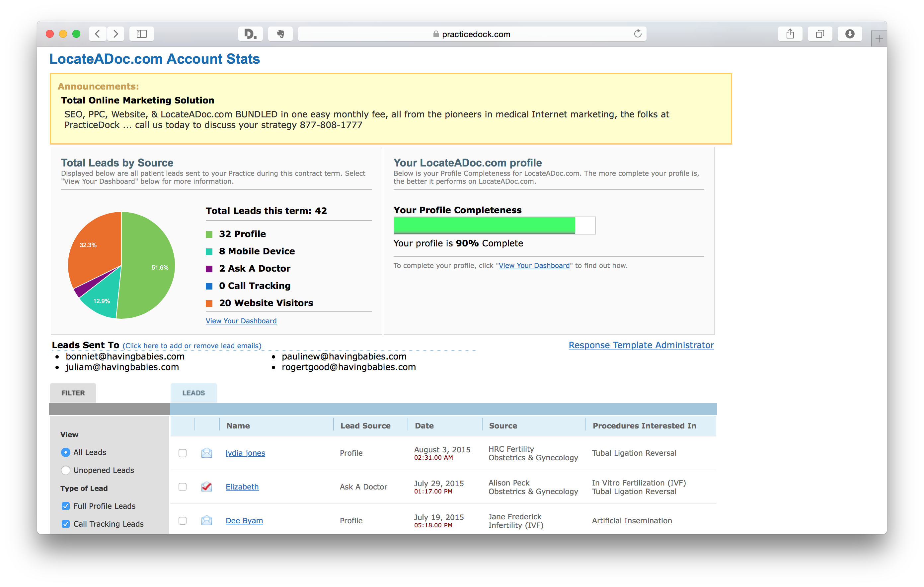Switch to the LEADS tab
The height and width of the screenshot is (587, 924).
point(193,393)
